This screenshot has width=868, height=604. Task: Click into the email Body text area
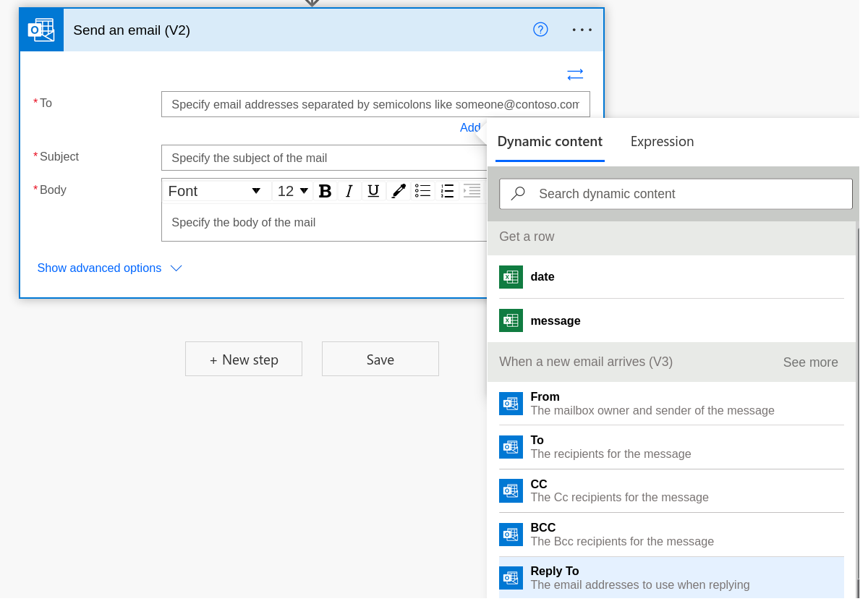point(323,222)
